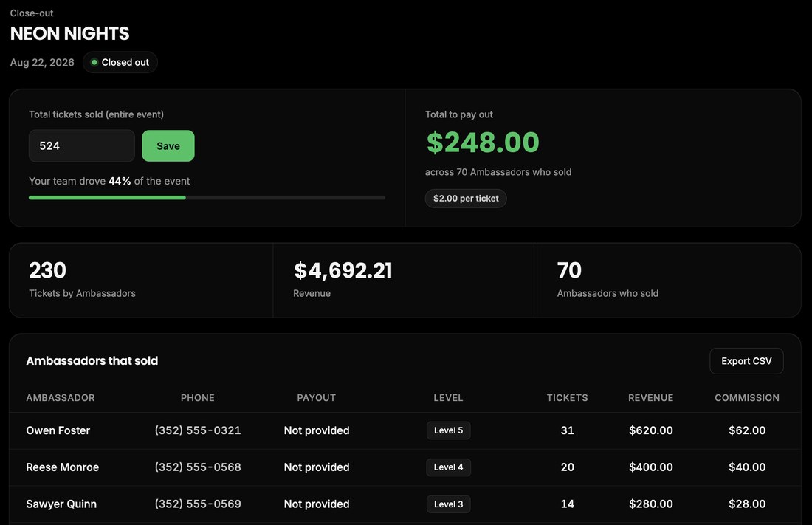Screen dimensions: 812x525
Task: Click the TICKETS column header
Action: (x=567, y=397)
